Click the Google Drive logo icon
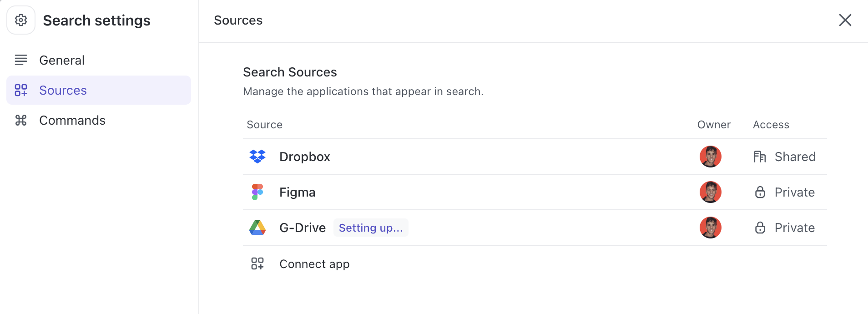The width and height of the screenshot is (868, 314). point(257,228)
